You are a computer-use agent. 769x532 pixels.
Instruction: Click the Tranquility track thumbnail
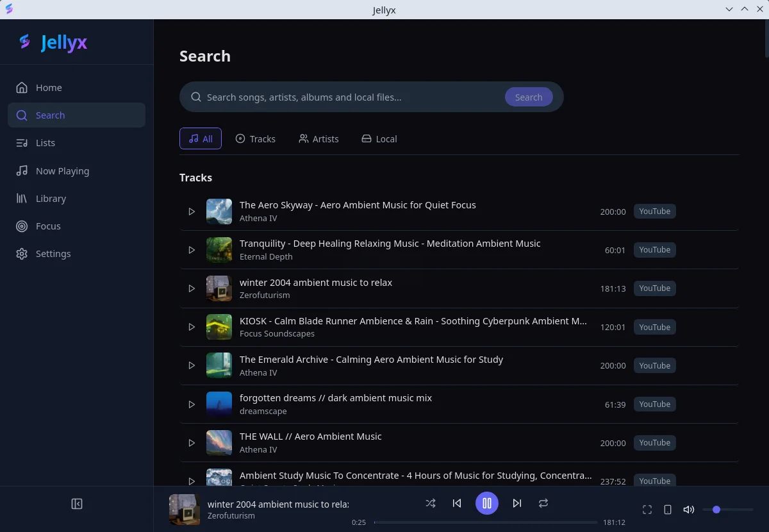click(219, 250)
